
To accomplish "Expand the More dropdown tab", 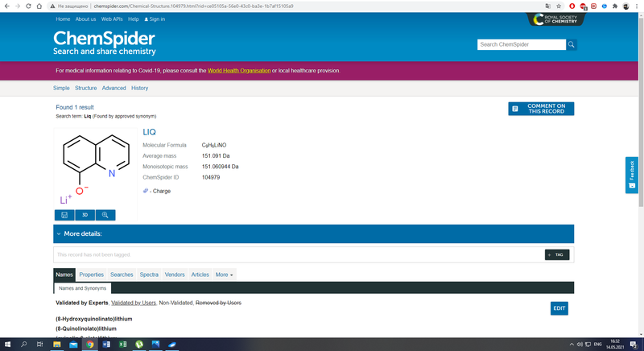I will [x=224, y=275].
